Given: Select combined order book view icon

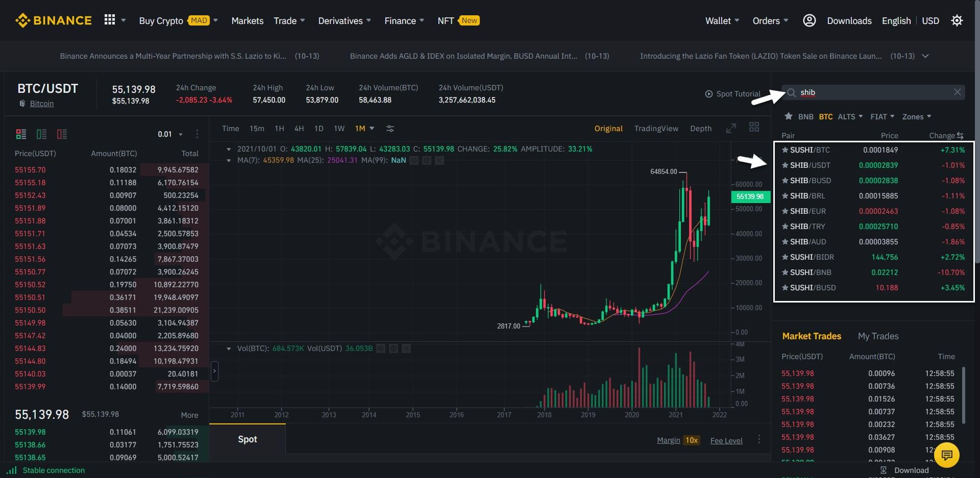Looking at the screenshot, I should (x=21, y=134).
